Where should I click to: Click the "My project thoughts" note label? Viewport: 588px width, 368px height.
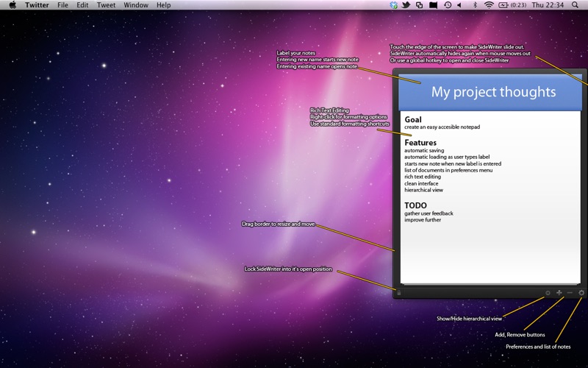pos(493,92)
